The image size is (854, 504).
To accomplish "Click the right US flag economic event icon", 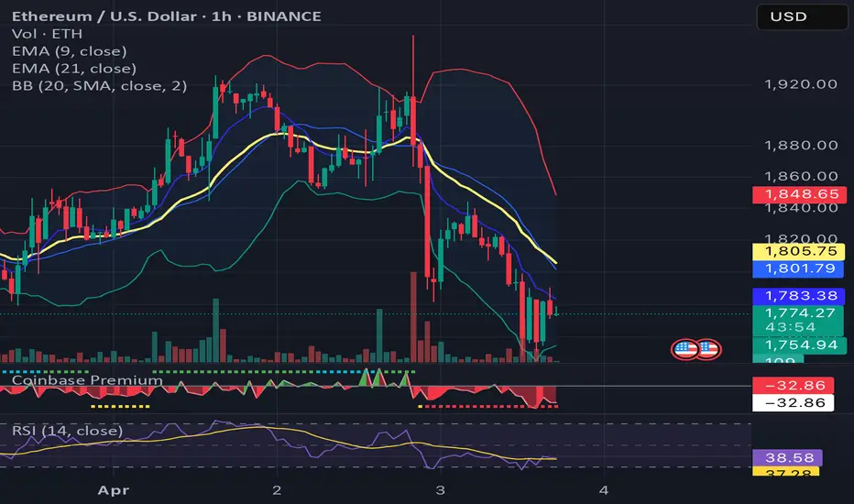I will tap(708, 349).
